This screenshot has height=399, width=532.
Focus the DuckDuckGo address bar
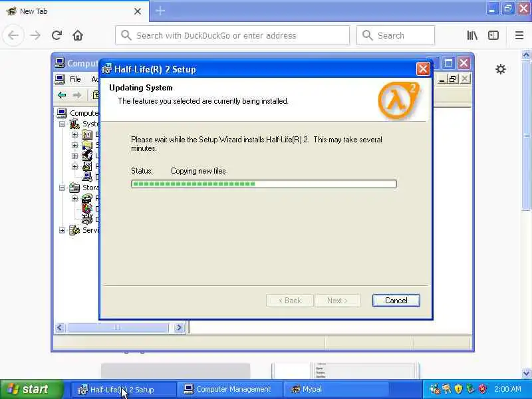pyautogui.click(x=232, y=35)
